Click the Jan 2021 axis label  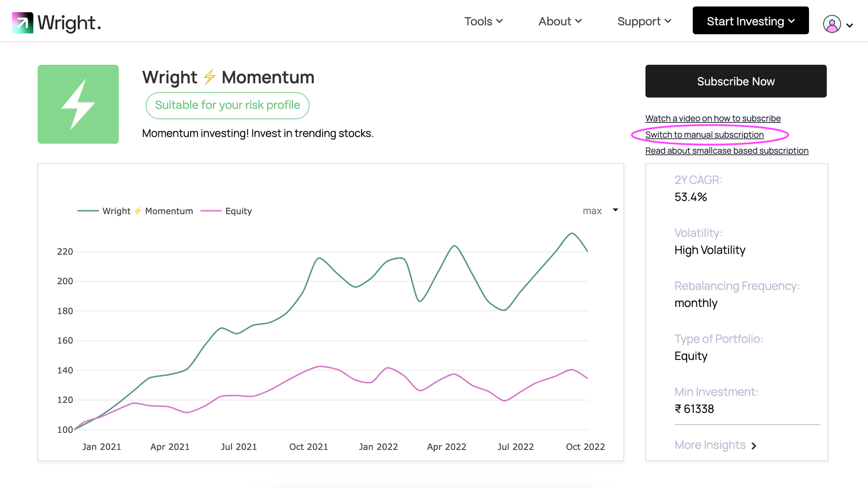102,447
